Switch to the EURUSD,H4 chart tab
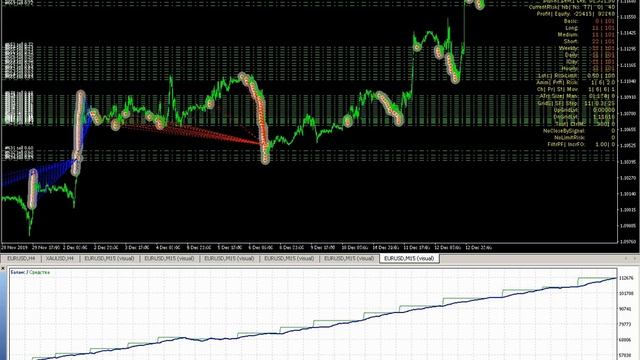 point(21,258)
